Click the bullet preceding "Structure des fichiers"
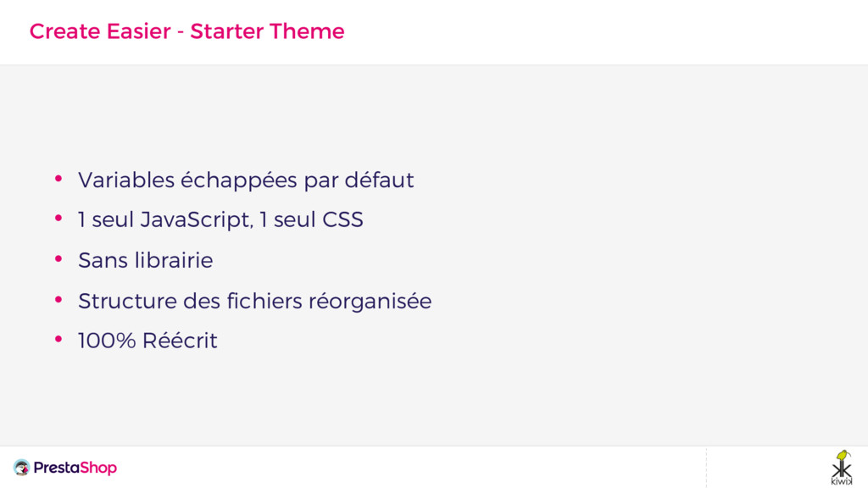The height and width of the screenshot is (488, 868). (58, 299)
